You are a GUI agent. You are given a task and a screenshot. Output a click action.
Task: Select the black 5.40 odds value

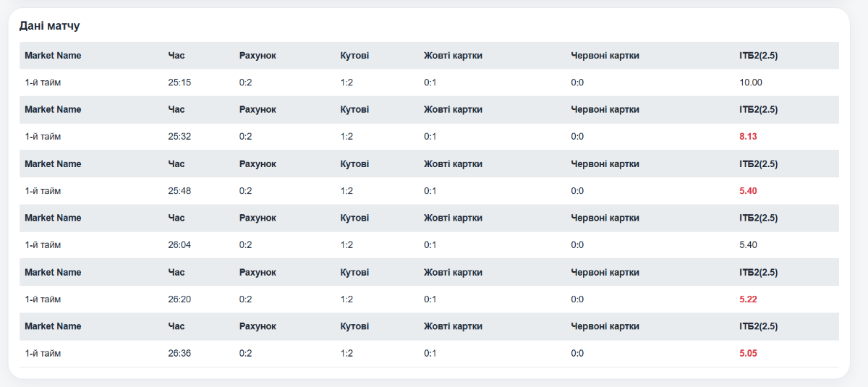point(748,245)
